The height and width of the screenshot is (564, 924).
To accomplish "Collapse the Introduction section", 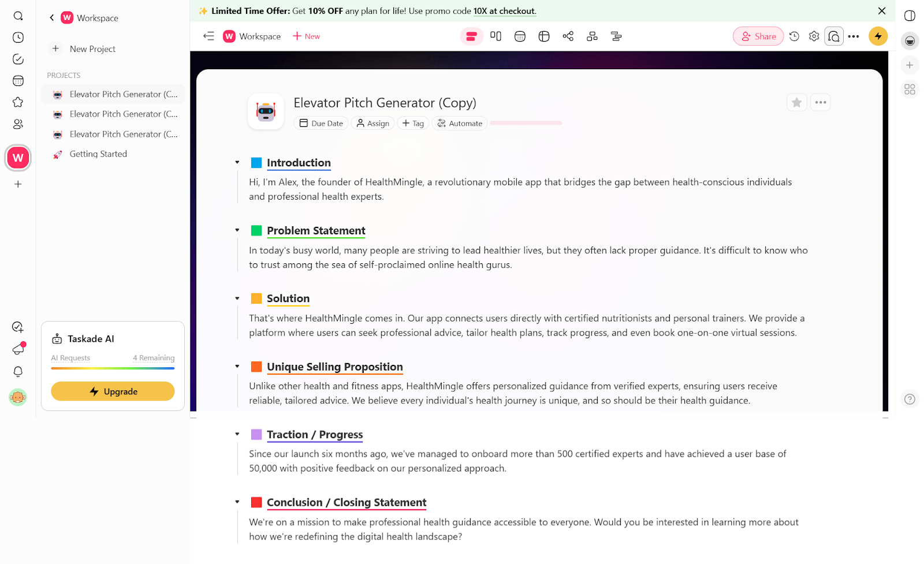I will tap(237, 162).
